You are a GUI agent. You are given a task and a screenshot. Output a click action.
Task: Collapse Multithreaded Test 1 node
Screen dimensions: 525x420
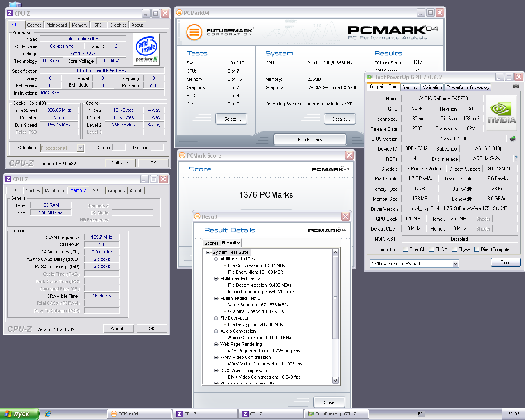[216, 259]
